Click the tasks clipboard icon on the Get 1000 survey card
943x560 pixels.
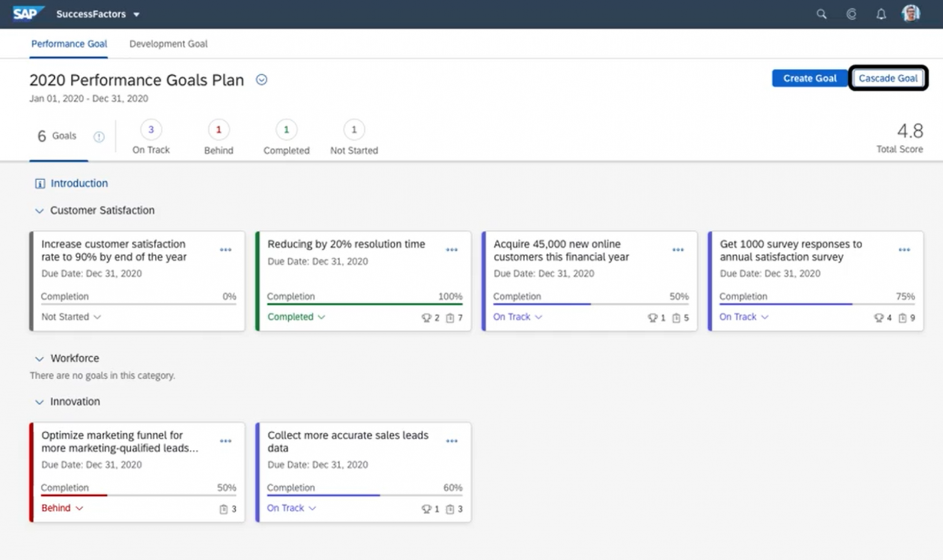pyautogui.click(x=903, y=318)
